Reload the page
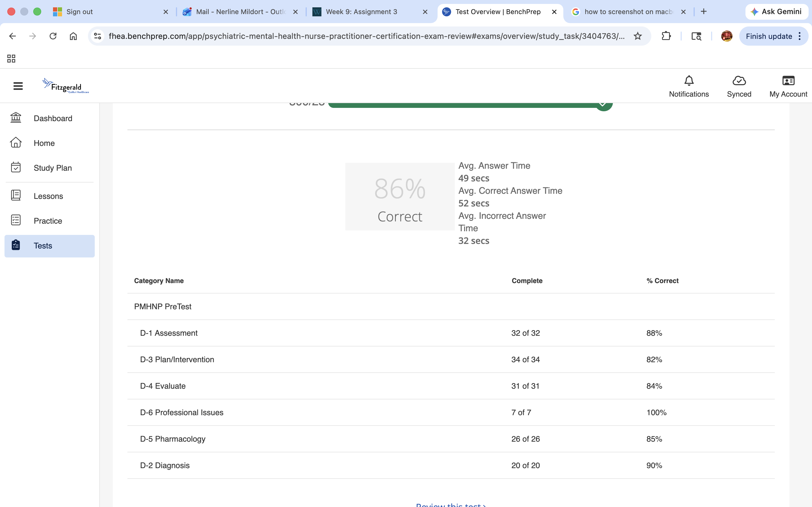 [53, 36]
